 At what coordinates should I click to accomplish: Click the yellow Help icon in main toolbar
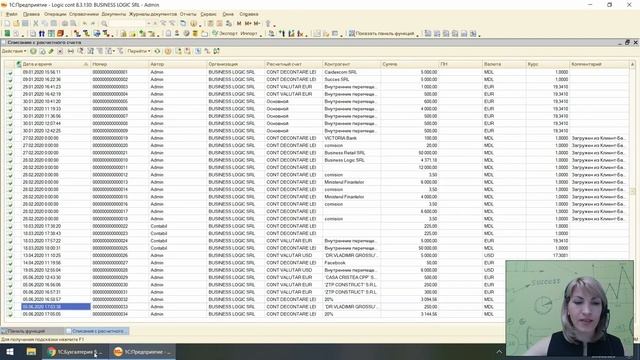point(193,24)
